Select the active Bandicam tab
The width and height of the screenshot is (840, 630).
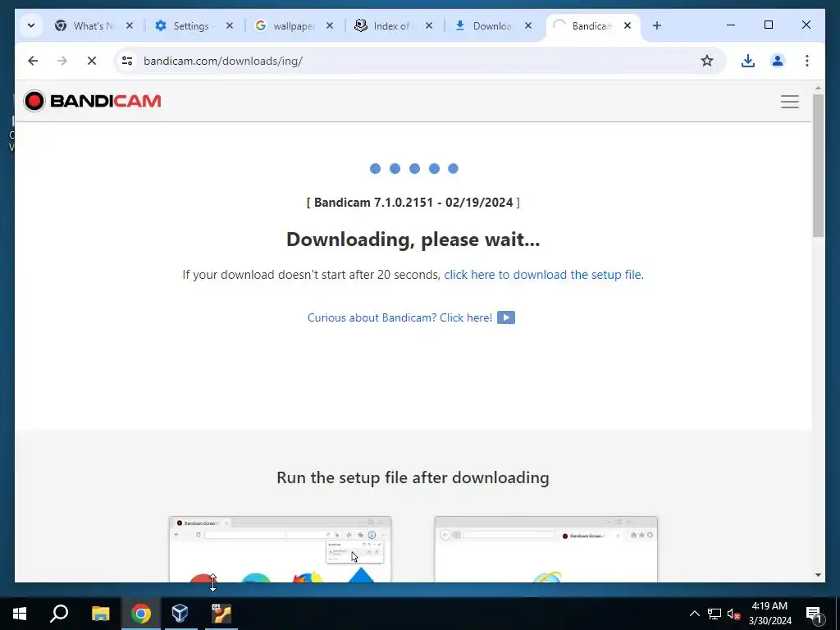592,25
